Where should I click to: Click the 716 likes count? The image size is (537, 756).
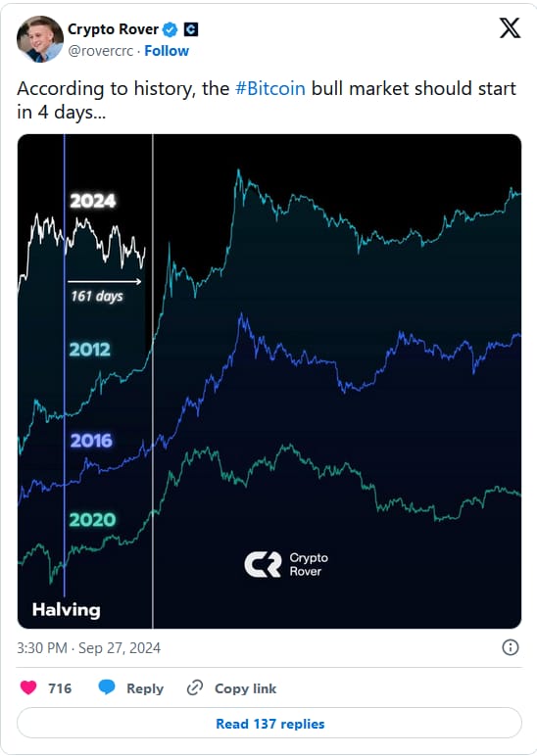(x=60, y=688)
